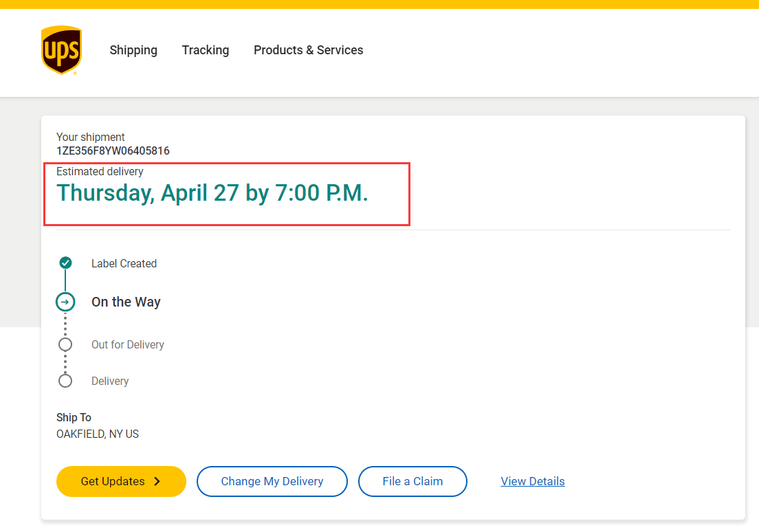This screenshot has height=532, width=759.
Task: Click the green Label Created checkmark icon
Action: pyautogui.click(x=65, y=263)
